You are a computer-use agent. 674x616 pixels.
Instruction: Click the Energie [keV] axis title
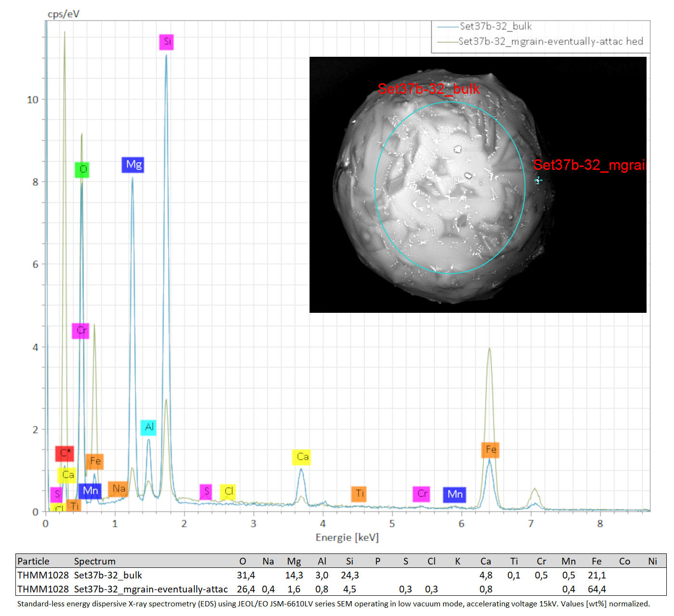click(347, 538)
